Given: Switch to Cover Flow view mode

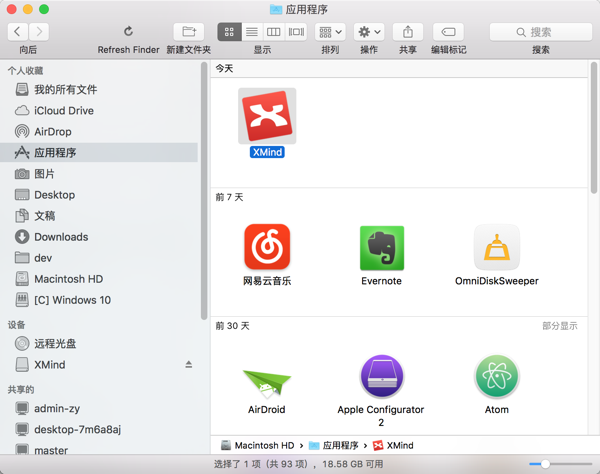Looking at the screenshot, I should point(296,32).
